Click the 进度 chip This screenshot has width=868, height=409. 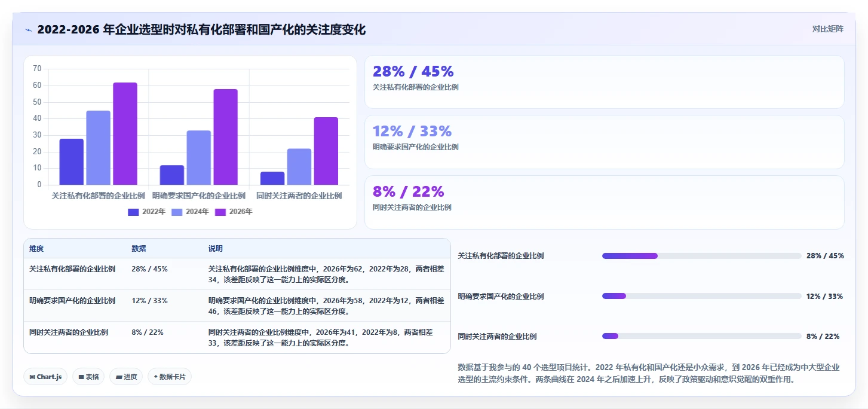click(126, 377)
